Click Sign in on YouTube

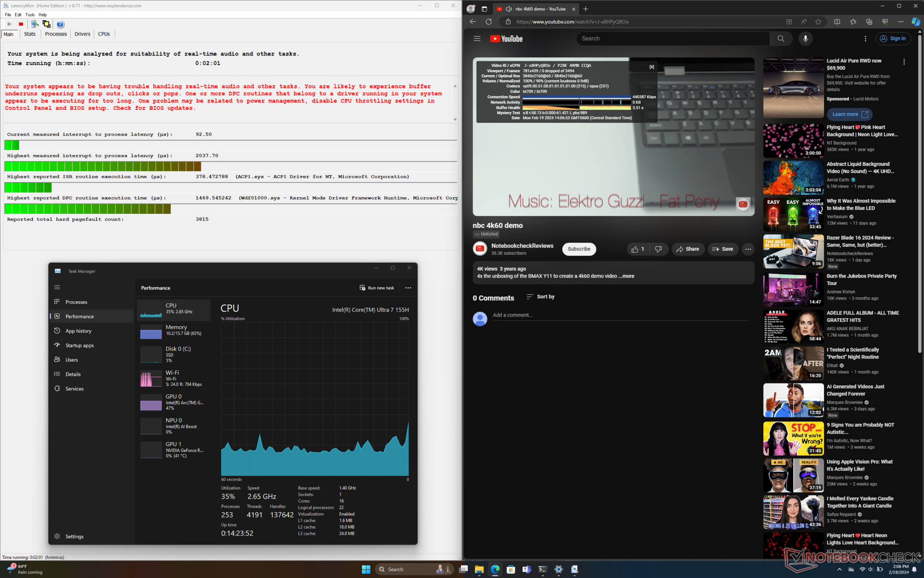click(893, 39)
